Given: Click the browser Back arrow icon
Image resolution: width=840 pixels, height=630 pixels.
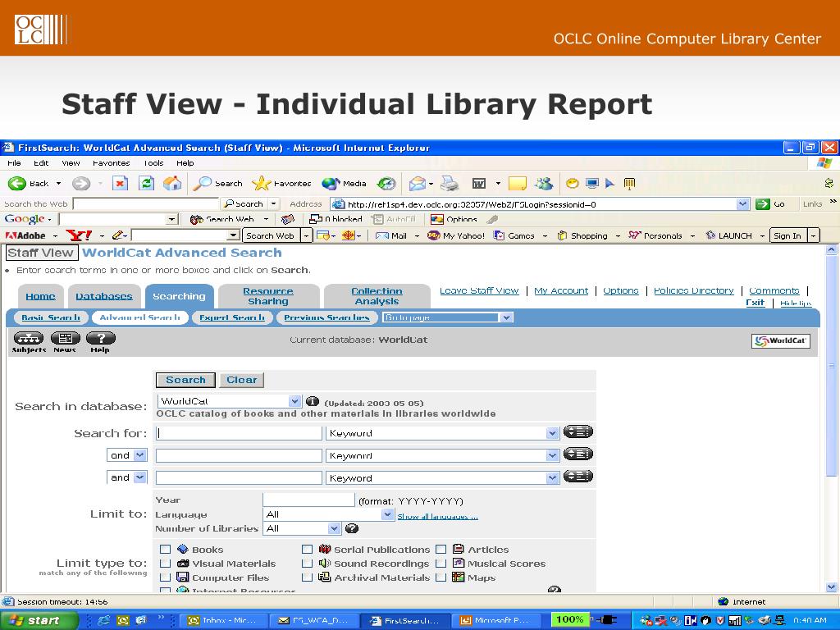Looking at the screenshot, I should (x=16, y=183).
